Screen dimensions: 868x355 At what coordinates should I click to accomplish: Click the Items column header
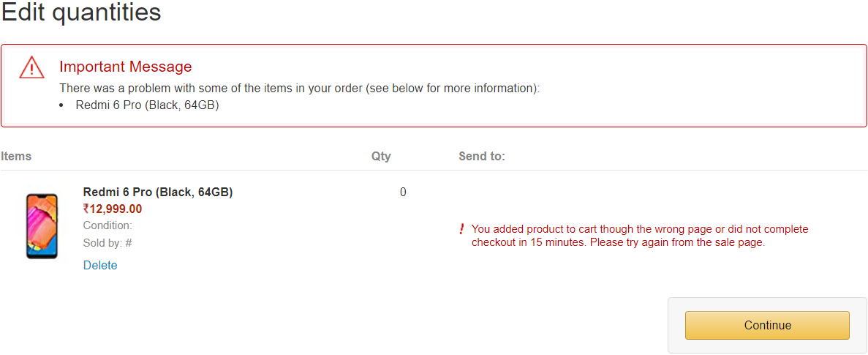point(16,156)
